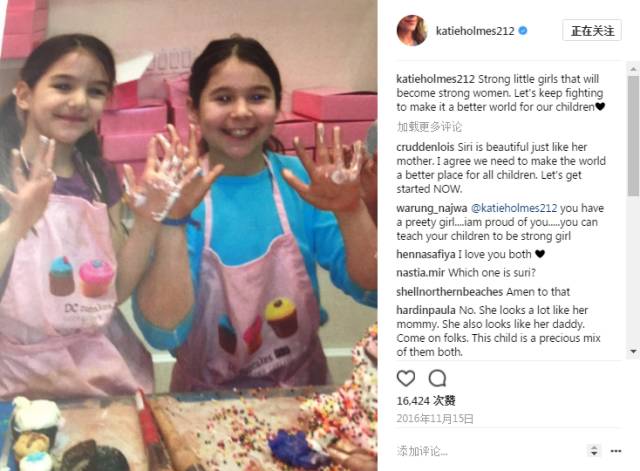Open nastia.mir commenter profile
640x471 pixels.
420,273
